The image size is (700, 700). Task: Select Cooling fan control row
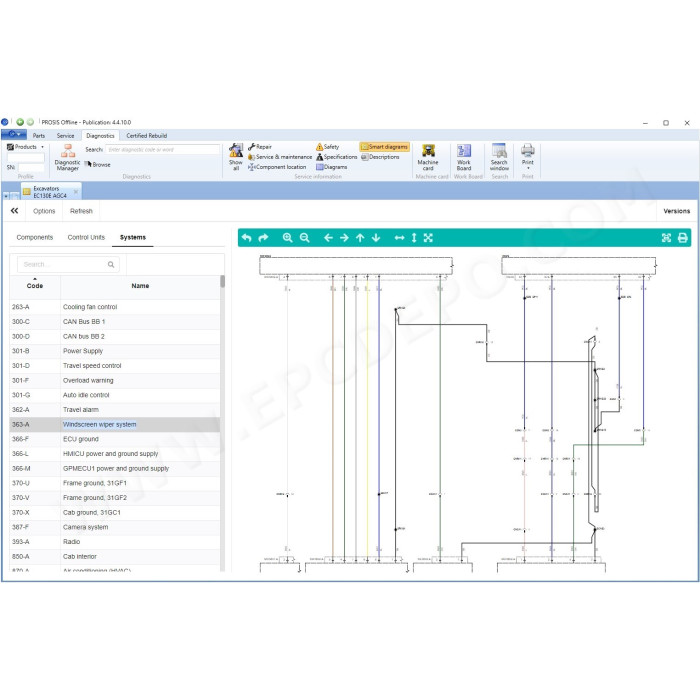click(x=115, y=307)
